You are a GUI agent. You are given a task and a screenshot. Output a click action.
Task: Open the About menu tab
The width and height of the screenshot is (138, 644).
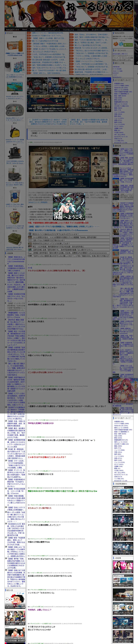(x=25, y=30)
